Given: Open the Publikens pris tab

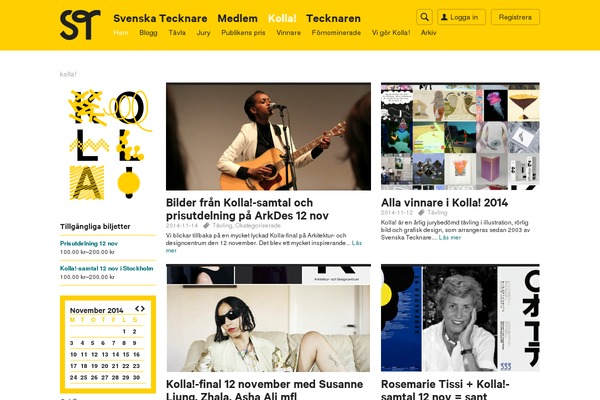Looking at the screenshot, I should [x=243, y=33].
